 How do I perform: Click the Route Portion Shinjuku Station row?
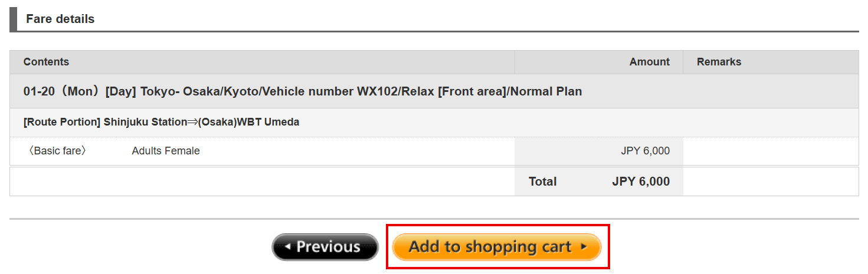161,123
